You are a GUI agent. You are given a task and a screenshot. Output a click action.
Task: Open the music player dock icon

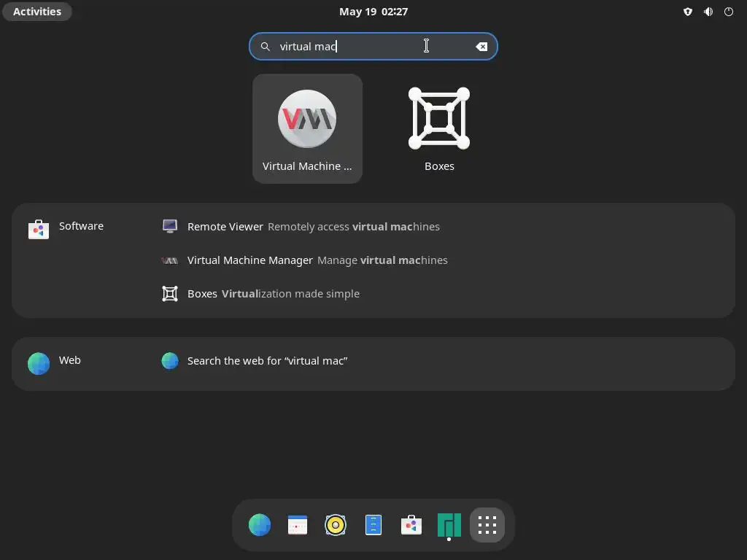point(336,525)
